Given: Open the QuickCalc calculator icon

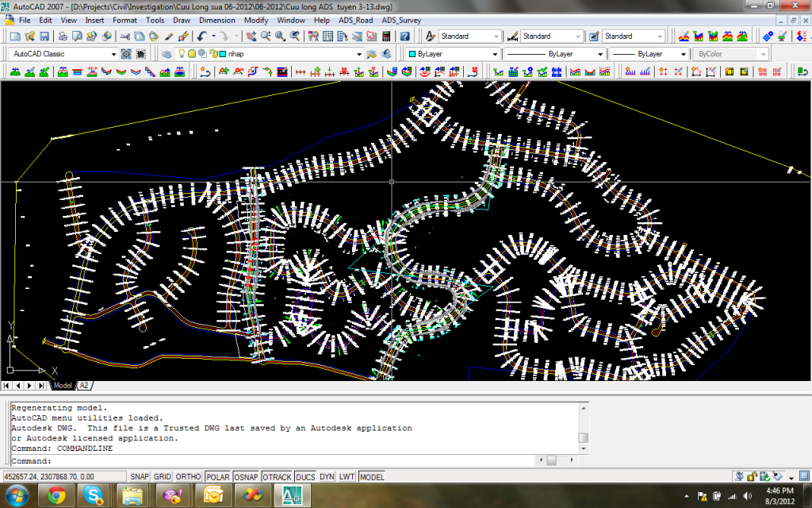Looking at the screenshot, I should (x=386, y=37).
